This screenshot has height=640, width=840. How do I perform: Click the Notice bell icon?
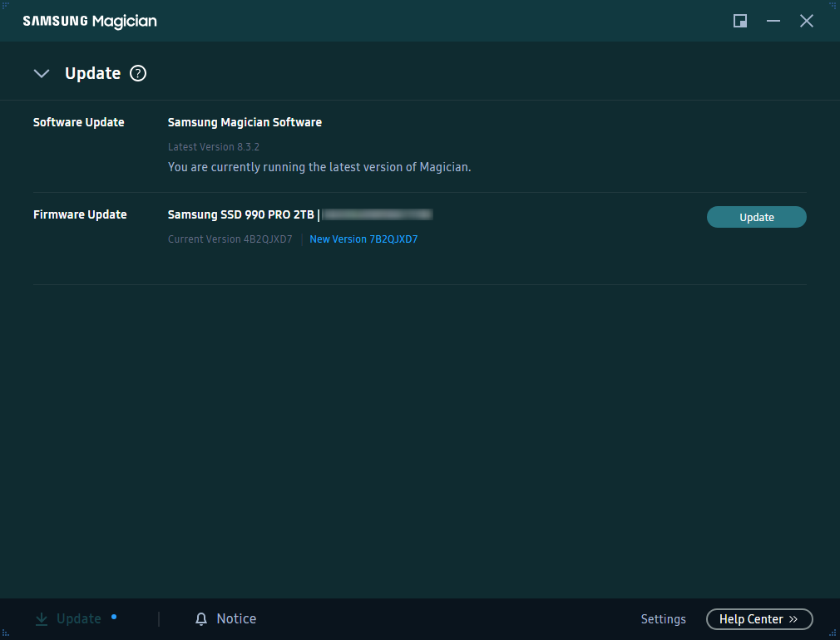point(201,619)
